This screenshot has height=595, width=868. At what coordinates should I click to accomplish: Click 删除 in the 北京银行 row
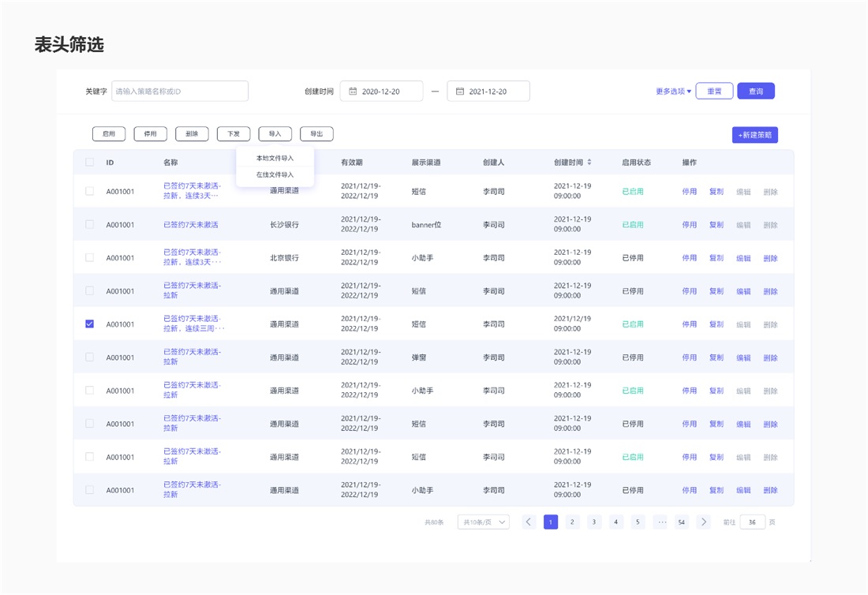point(771,258)
